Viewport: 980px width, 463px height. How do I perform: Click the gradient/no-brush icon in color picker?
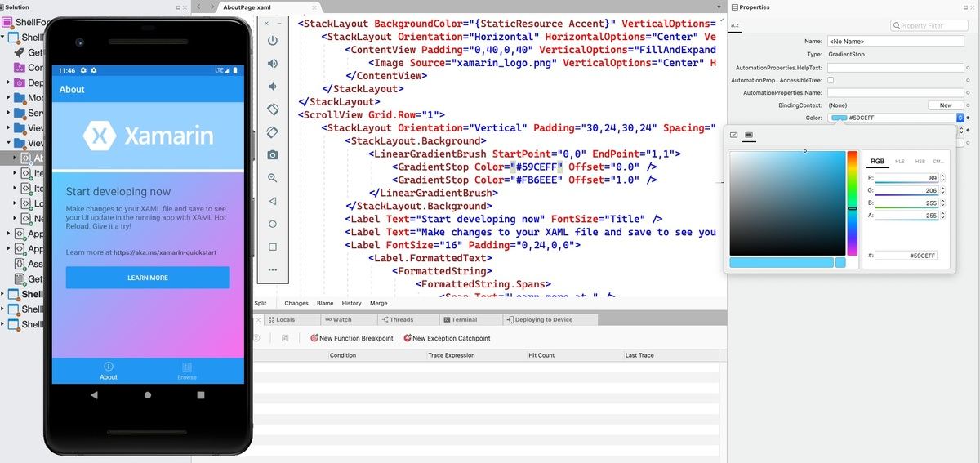733,135
